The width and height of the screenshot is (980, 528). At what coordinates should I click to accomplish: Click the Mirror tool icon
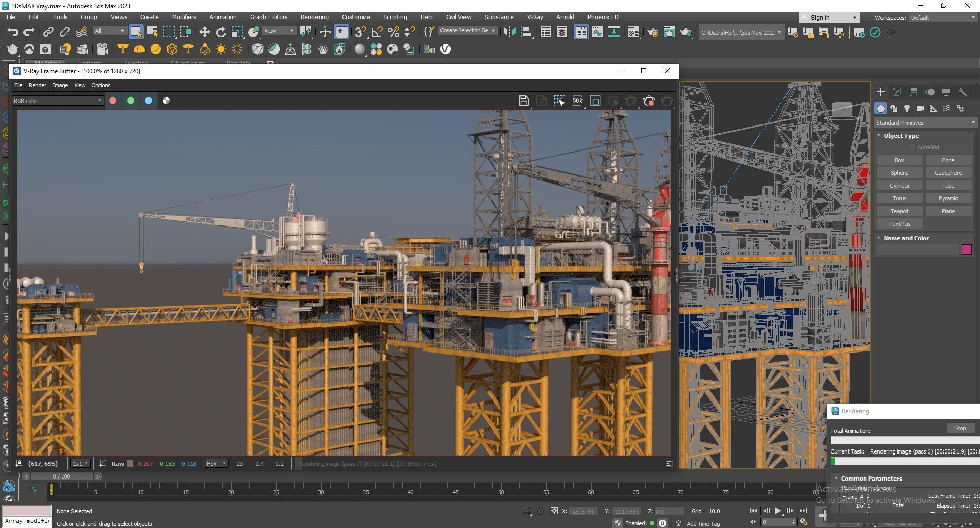click(509, 32)
